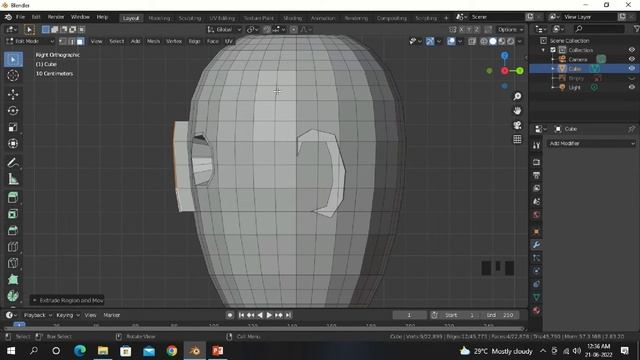
Task: Open Global transform orientation dropdown
Action: tap(224, 29)
